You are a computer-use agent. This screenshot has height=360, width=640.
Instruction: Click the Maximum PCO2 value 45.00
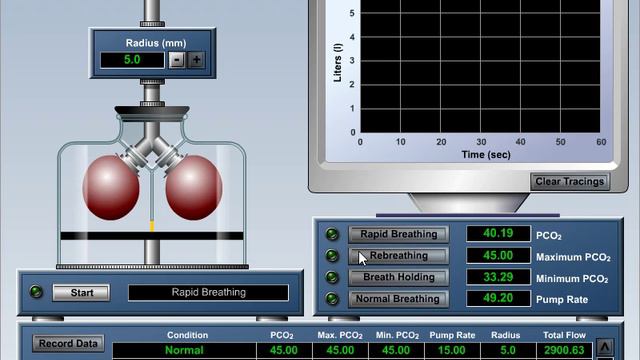498,256
